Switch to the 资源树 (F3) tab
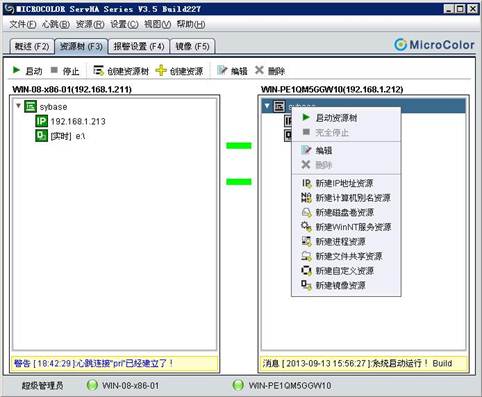The image size is (482, 397). (x=81, y=46)
